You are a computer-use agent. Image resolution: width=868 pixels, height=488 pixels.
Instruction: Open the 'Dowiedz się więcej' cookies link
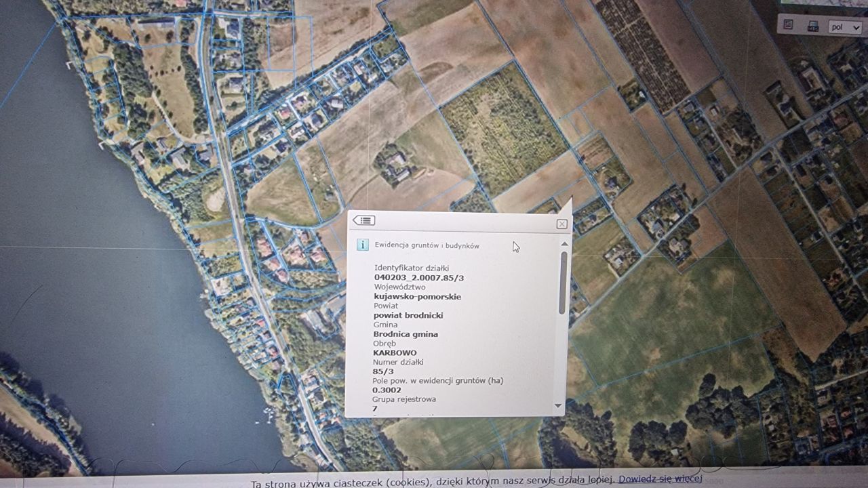pyautogui.click(x=660, y=479)
